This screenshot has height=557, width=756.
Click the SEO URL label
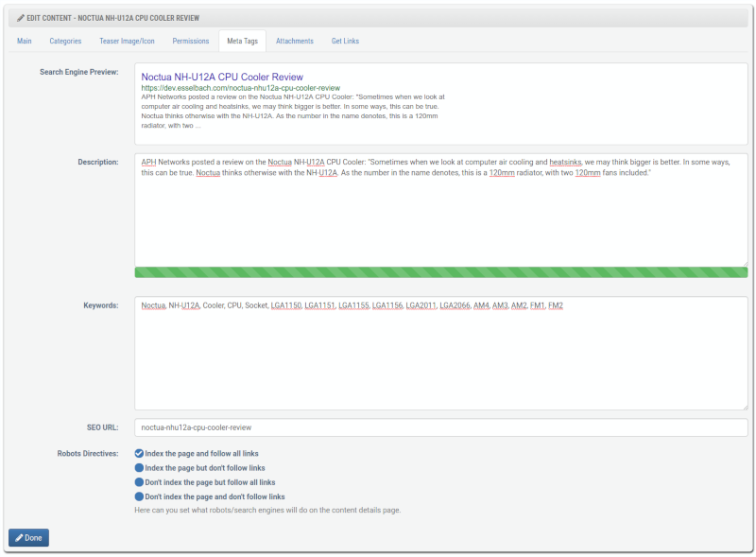(103, 427)
